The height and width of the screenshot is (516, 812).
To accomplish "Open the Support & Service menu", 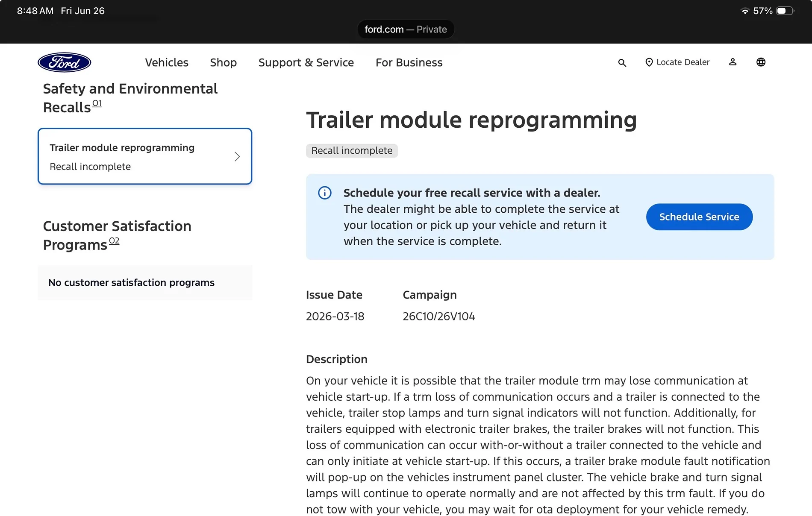I will pyautogui.click(x=306, y=62).
